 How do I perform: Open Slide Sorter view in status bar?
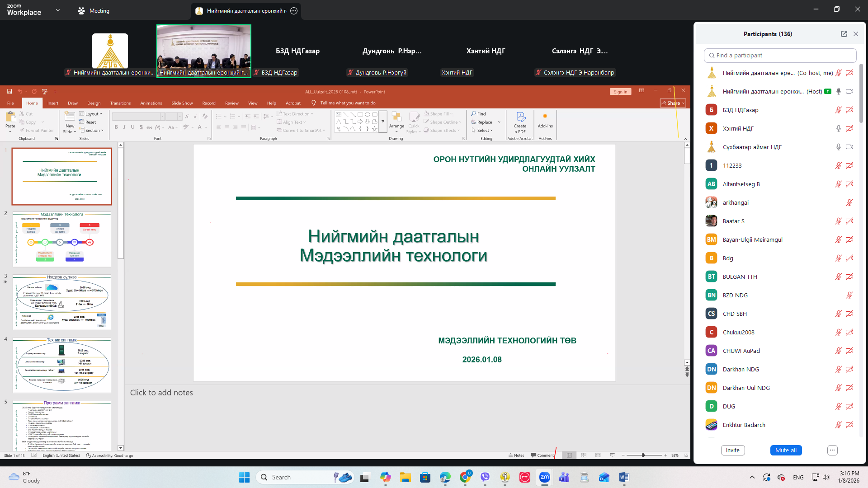pyautogui.click(x=584, y=455)
